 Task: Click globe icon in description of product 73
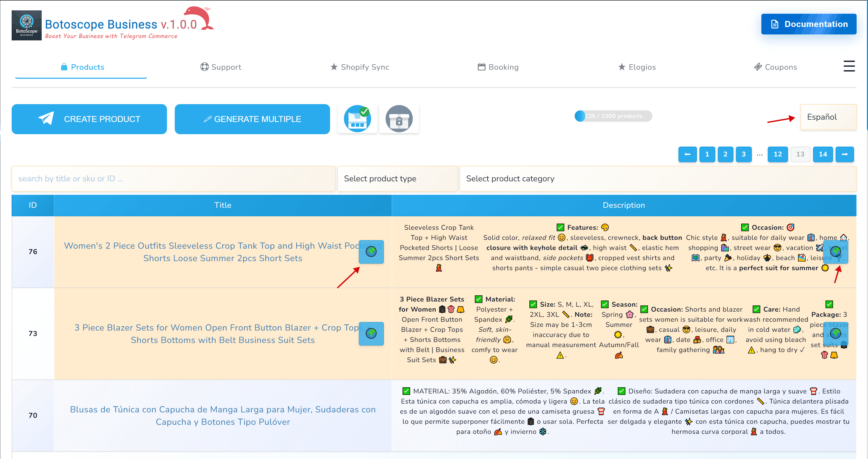coord(835,334)
